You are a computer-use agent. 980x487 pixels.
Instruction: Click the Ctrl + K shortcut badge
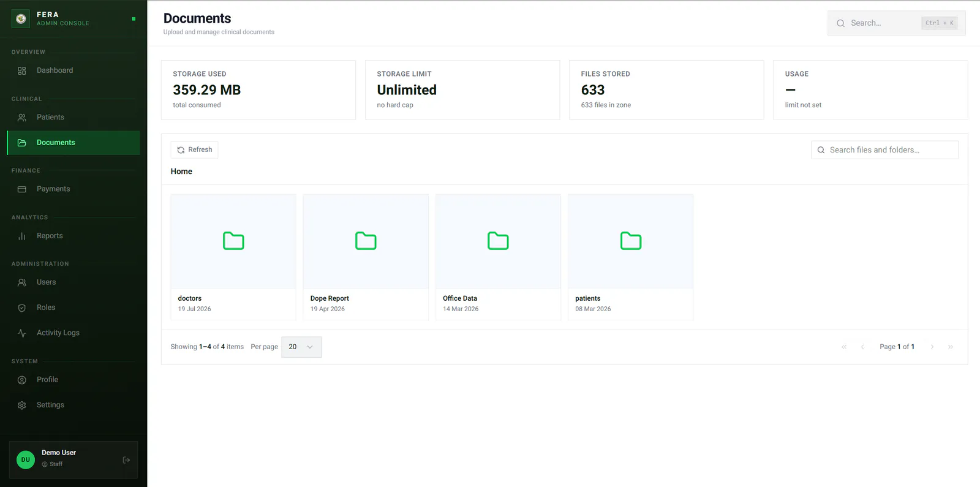pyautogui.click(x=940, y=23)
